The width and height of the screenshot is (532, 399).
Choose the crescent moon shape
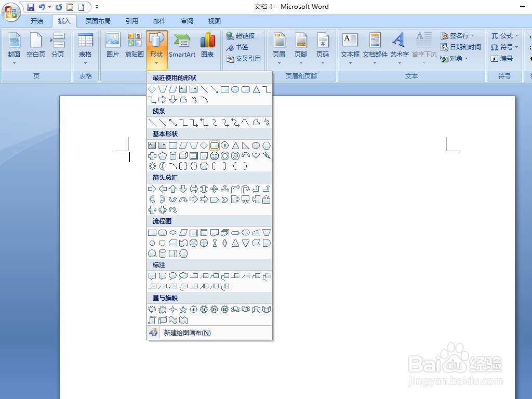coord(163,166)
